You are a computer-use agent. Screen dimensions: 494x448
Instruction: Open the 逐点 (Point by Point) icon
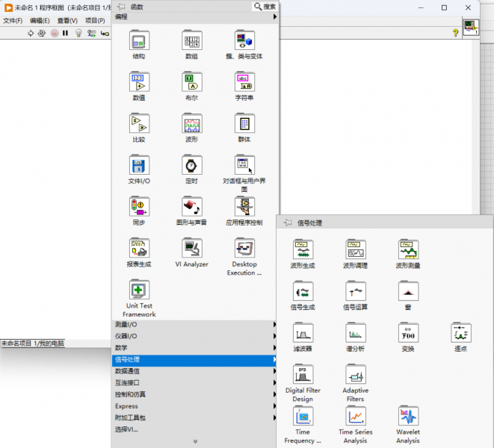(461, 333)
